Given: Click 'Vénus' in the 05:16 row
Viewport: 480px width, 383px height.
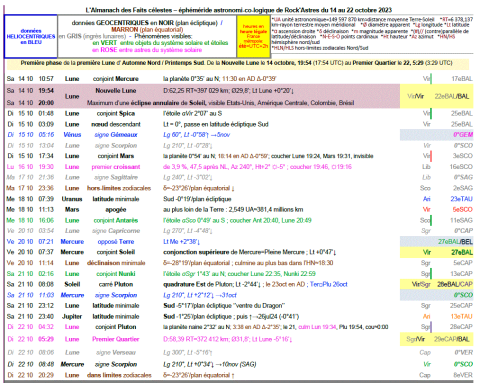Looking at the screenshot, I should [x=72, y=135].
